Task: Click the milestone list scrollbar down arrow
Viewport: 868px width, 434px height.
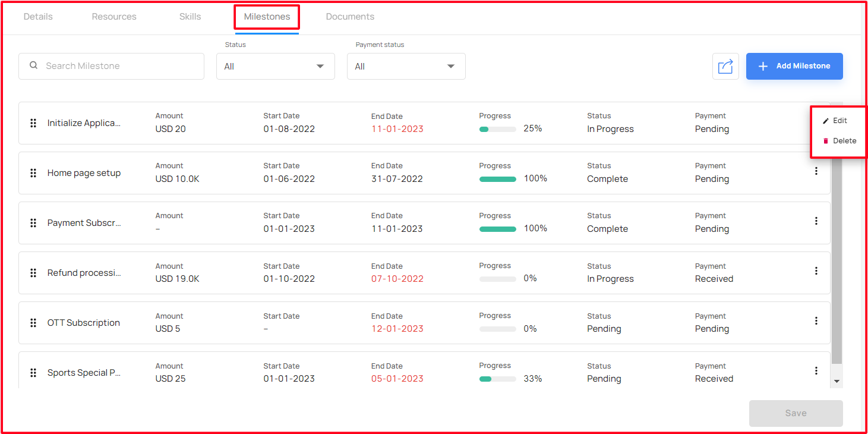Action: [x=837, y=382]
